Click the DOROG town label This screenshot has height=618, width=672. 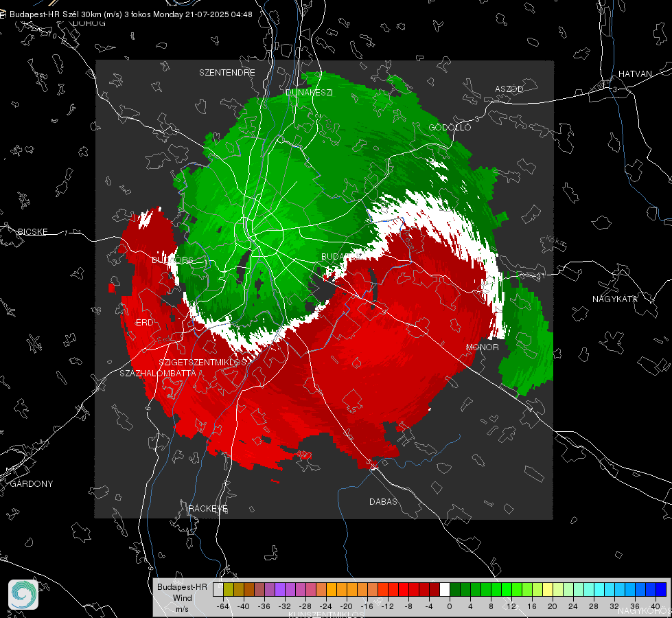point(89,23)
